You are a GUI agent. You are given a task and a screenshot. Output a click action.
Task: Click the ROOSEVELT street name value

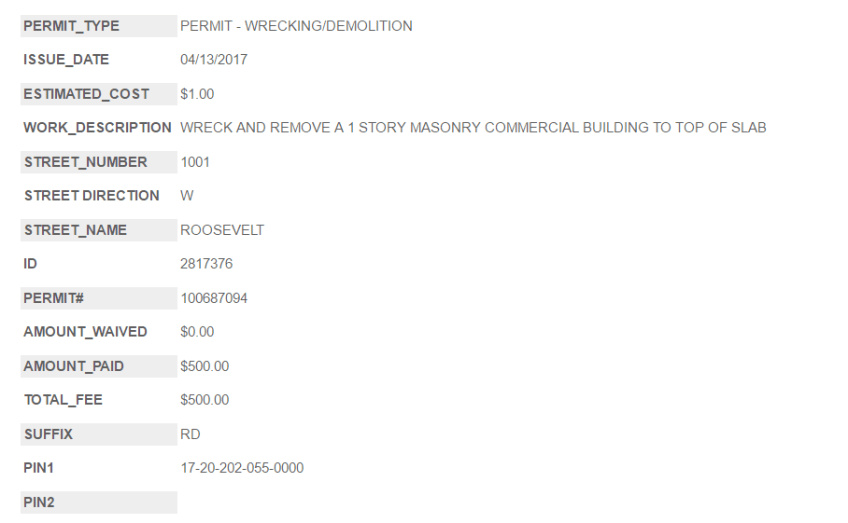point(222,230)
